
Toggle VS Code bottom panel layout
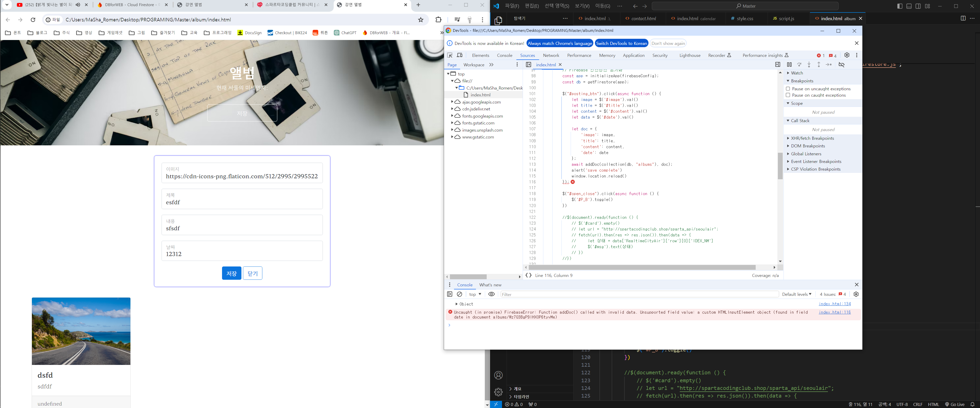coord(909,6)
